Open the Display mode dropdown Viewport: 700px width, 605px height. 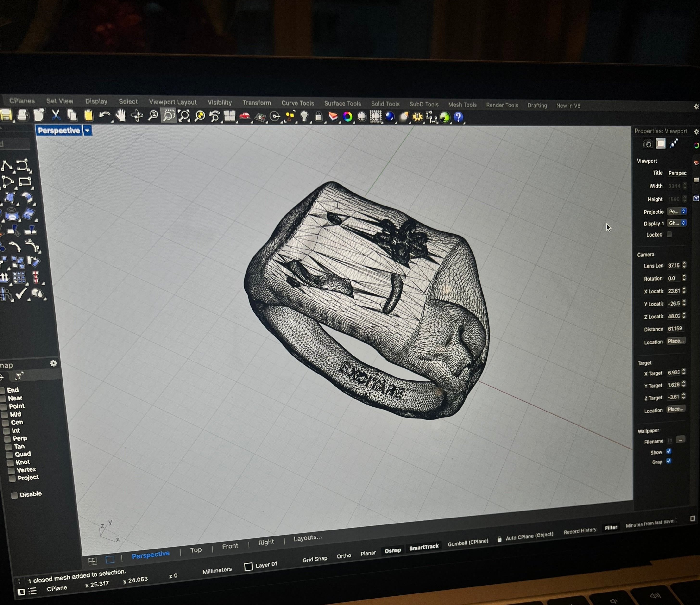(677, 223)
